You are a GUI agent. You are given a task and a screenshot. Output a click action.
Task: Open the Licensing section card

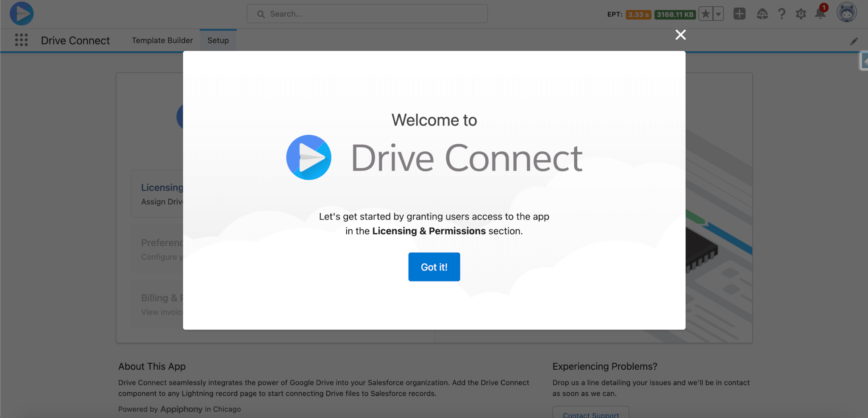pyautogui.click(x=158, y=194)
